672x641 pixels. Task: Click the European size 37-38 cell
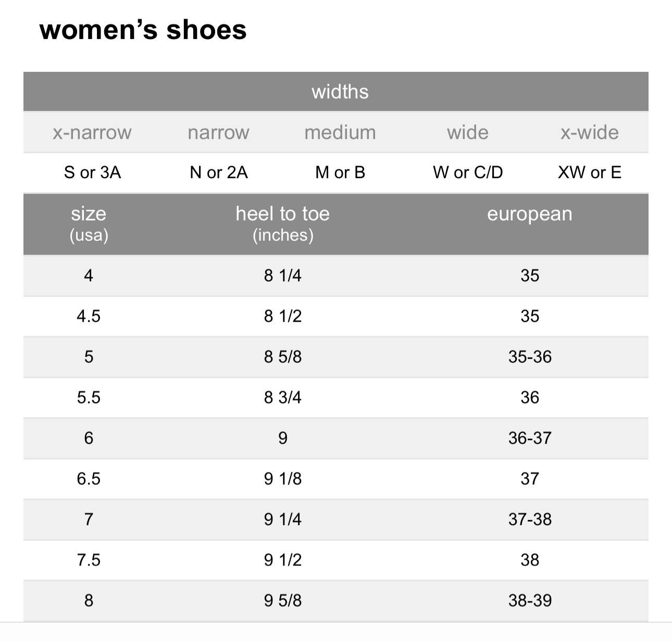(529, 520)
